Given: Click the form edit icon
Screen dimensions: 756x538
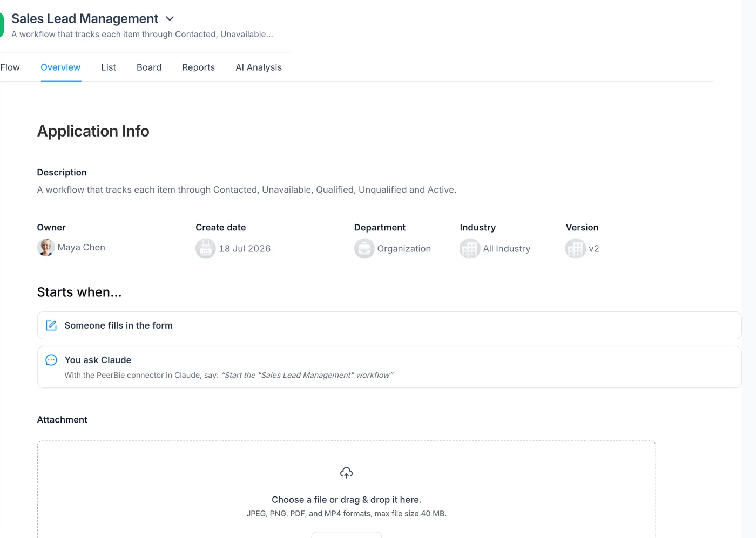Looking at the screenshot, I should pyautogui.click(x=51, y=325).
